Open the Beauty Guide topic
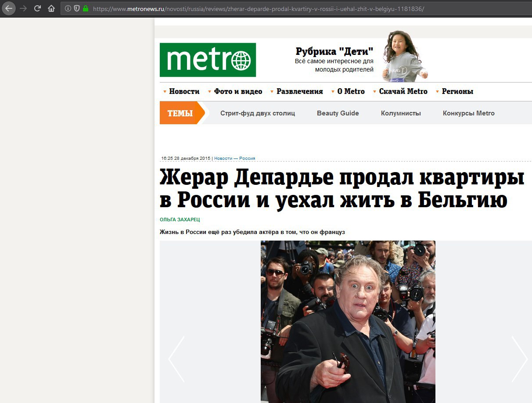This screenshot has width=532, height=403. tap(338, 113)
